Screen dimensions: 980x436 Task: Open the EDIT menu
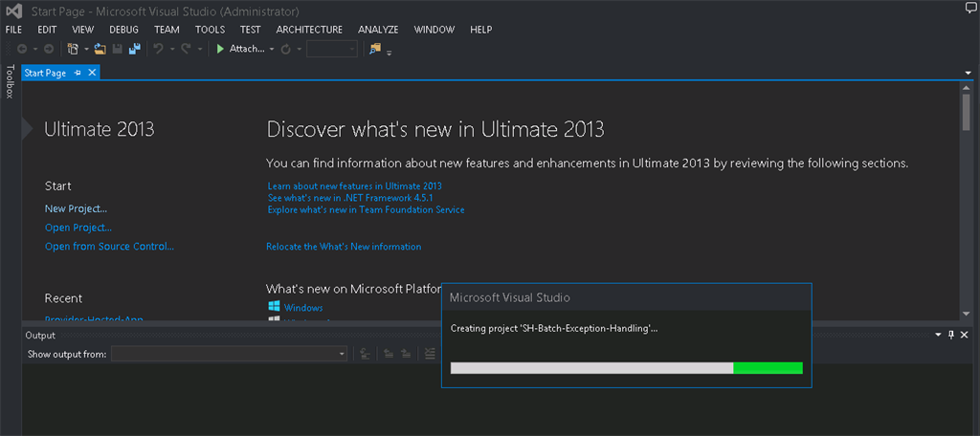(x=47, y=30)
